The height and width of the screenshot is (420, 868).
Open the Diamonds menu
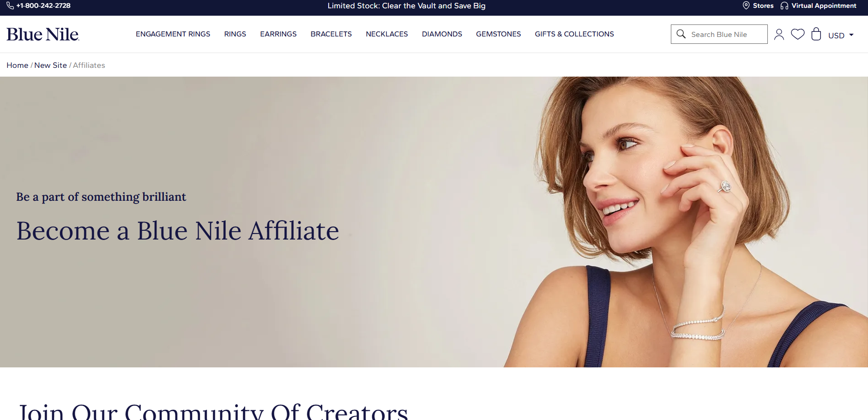point(442,34)
